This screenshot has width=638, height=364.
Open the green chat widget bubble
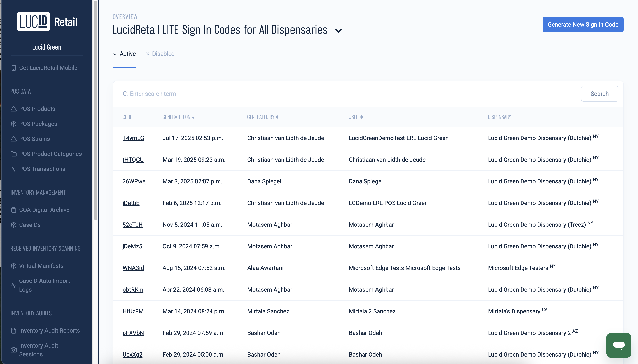(x=619, y=345)
